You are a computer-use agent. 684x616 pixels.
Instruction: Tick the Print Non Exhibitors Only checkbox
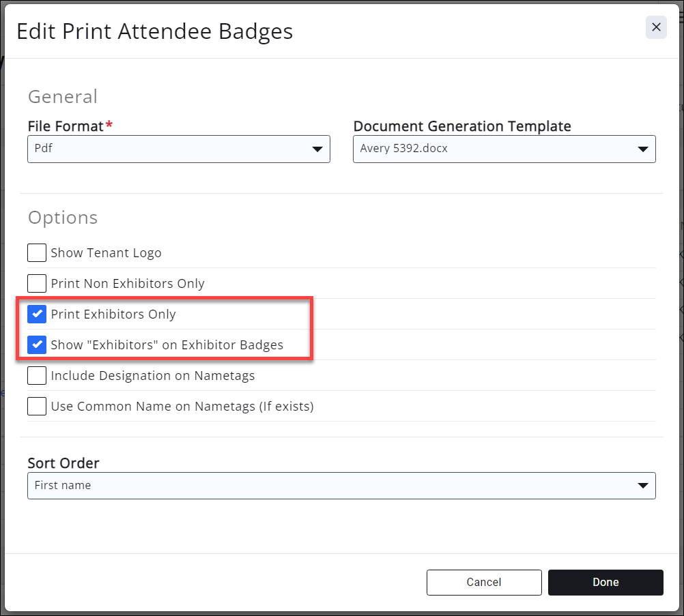coord(37,283)
